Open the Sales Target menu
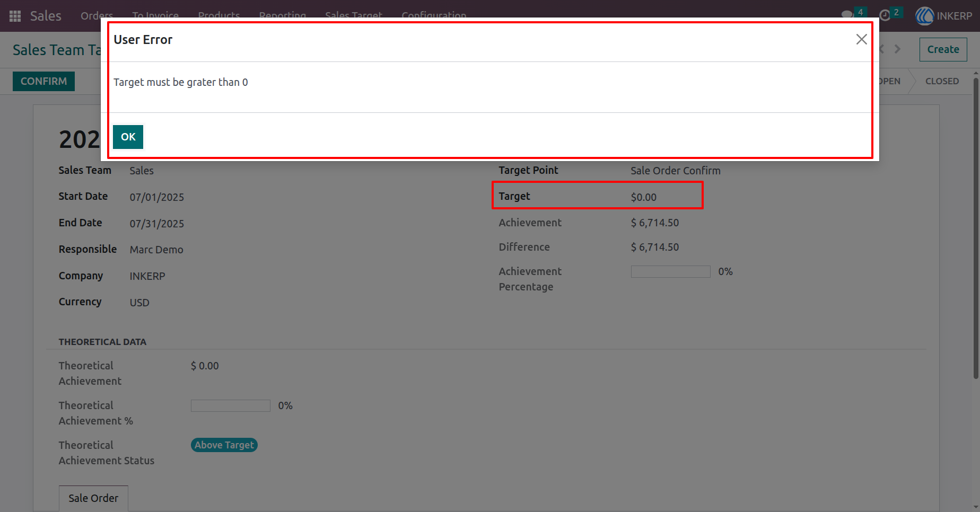980x512 pixels. tap(354, 16)
